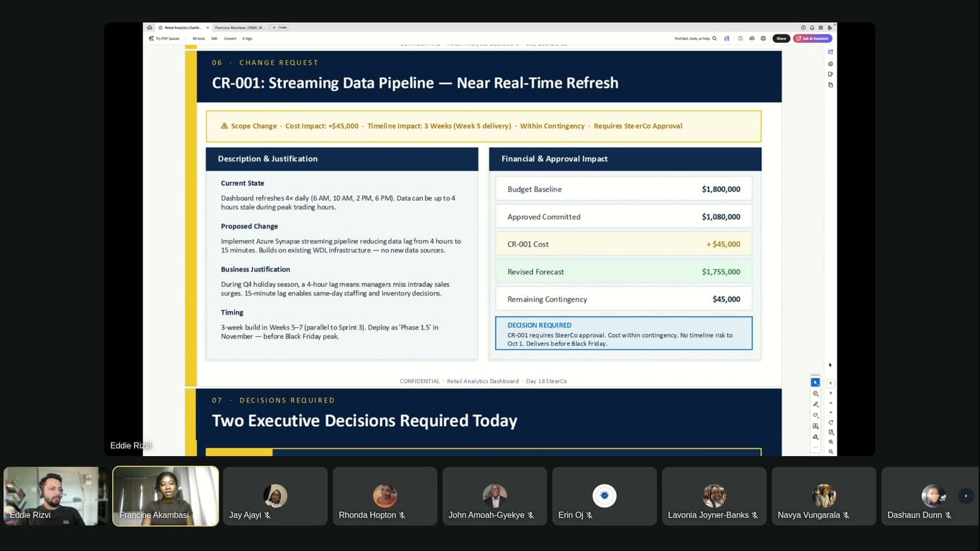The image size is (980, 551).
Task: Click the Ask AI Assistant button
Action: (x=813, y=39)
